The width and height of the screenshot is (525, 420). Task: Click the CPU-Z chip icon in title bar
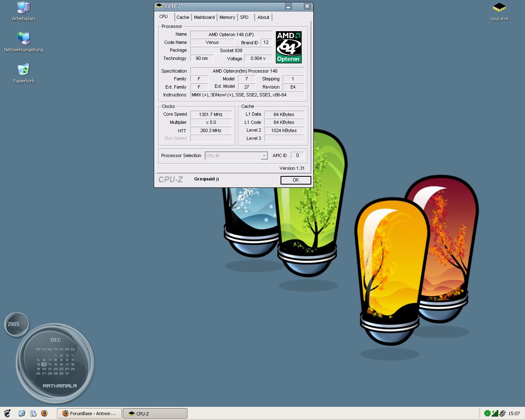tap(159, 6)
